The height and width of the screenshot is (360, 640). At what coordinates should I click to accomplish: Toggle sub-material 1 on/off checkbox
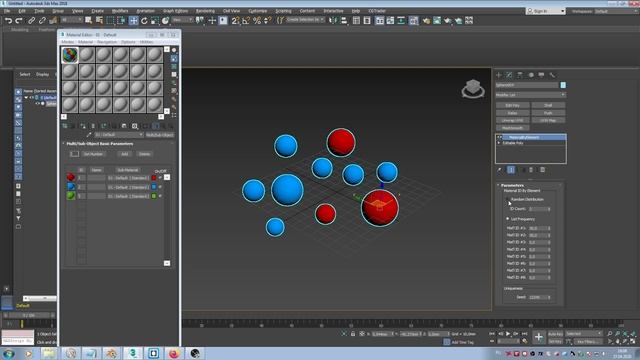(160, 178)
